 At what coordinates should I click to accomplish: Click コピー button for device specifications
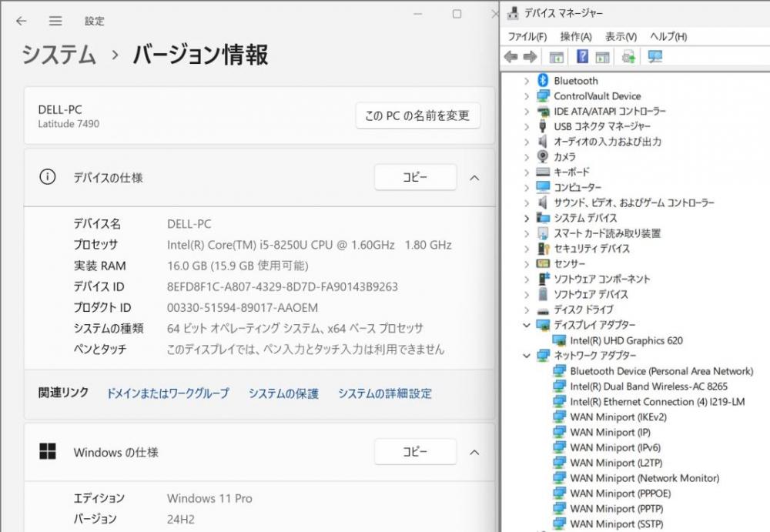pos(416,177)
